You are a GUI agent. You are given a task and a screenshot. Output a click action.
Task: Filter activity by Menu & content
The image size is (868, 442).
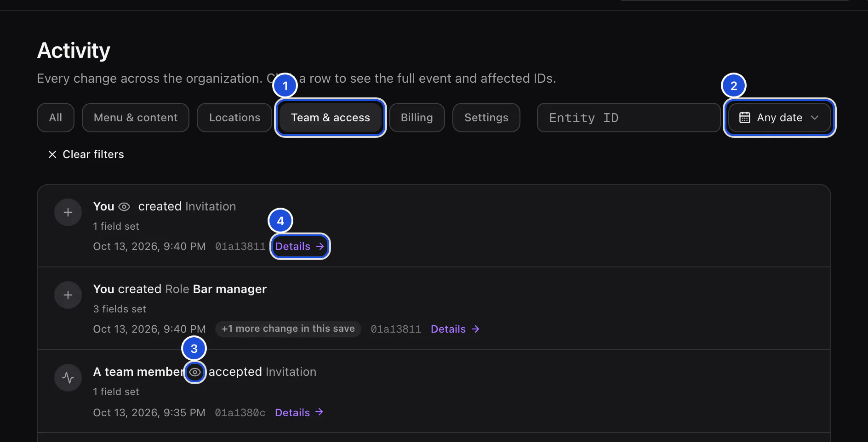click(x=136, y=118)
